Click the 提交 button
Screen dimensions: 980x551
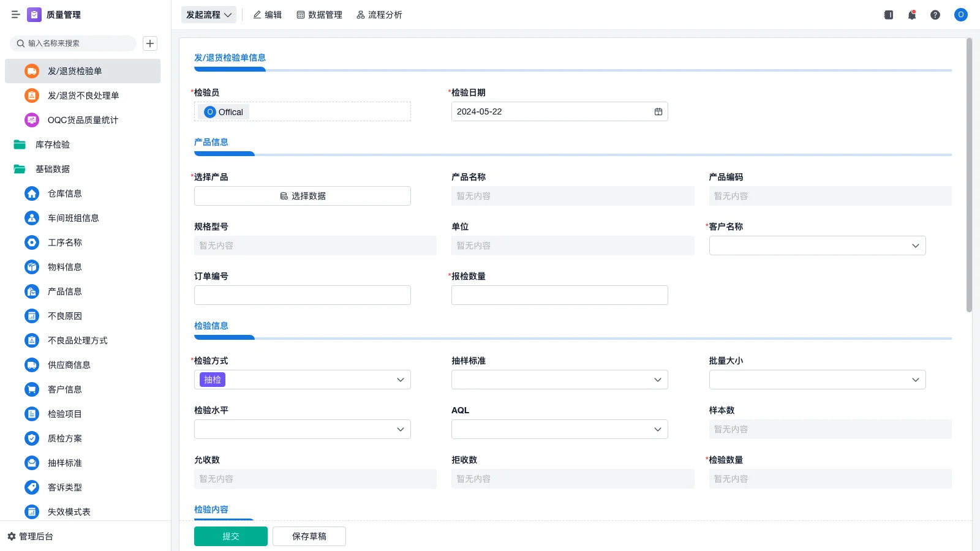tap(230, 536)
